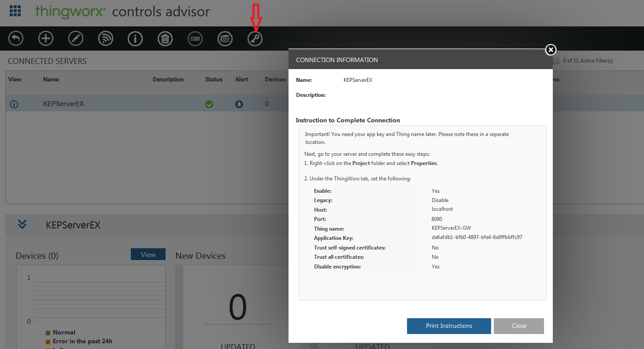Click the gray Close button

(519, 326)
